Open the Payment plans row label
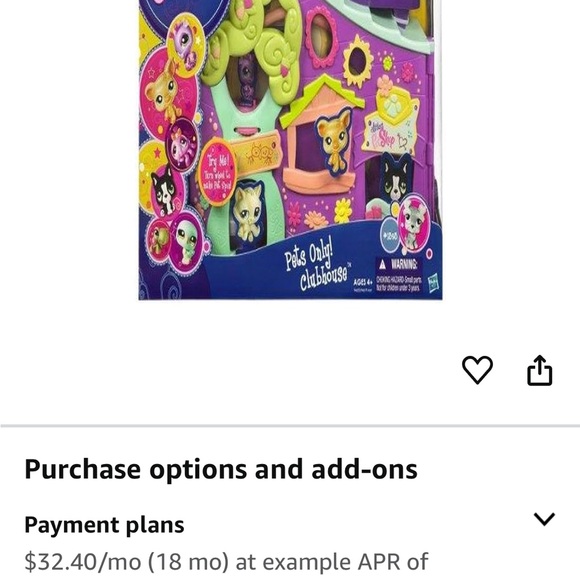Viewport: 580px width, 580px height. click(x=104, y=525)
